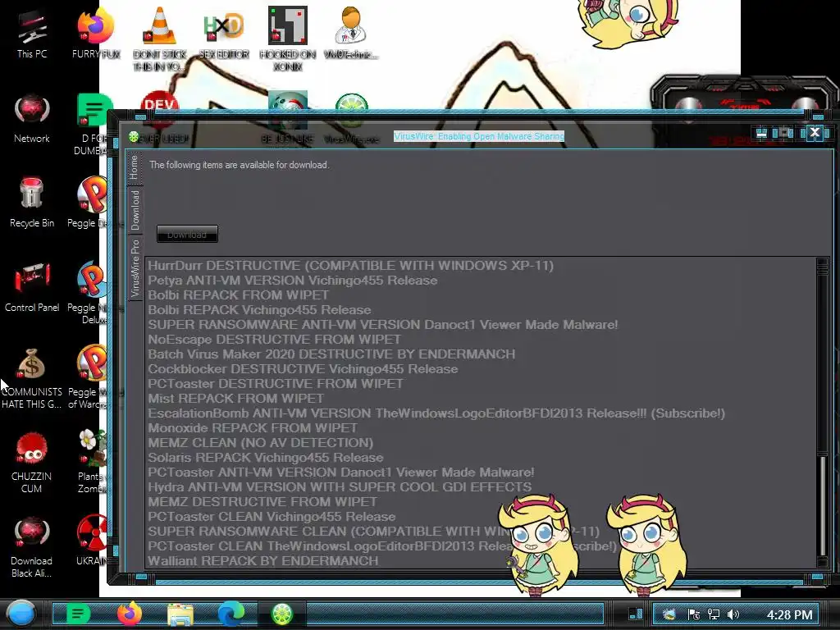Open the VLC cone desktop shortcut
The height and width of the screenshot is (630, 840).
tap(160, 39)
